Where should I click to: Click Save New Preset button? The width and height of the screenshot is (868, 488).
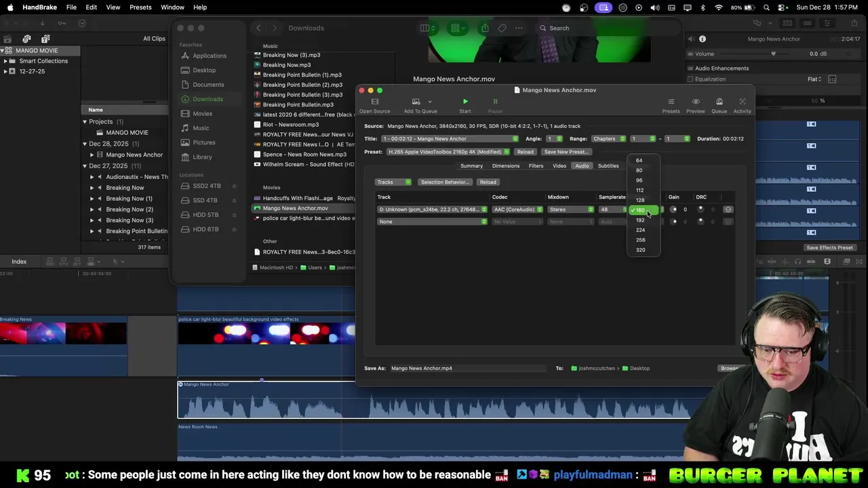[x=566, y=152]
